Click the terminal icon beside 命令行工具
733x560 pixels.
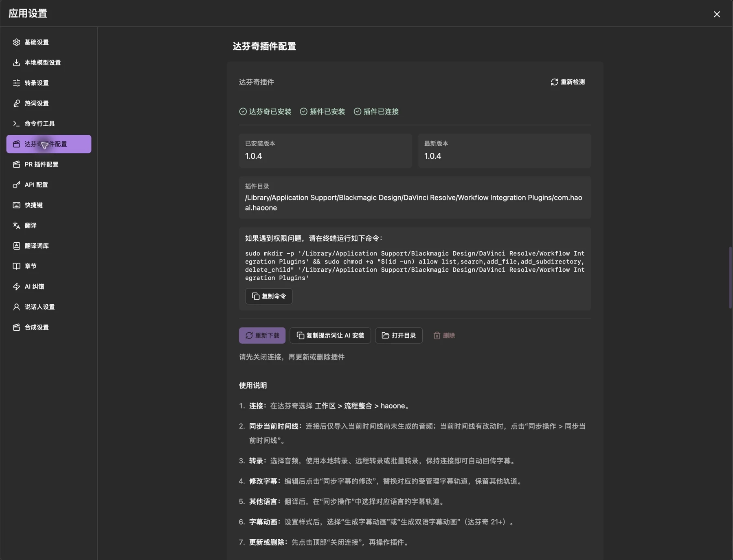point(16,124)
